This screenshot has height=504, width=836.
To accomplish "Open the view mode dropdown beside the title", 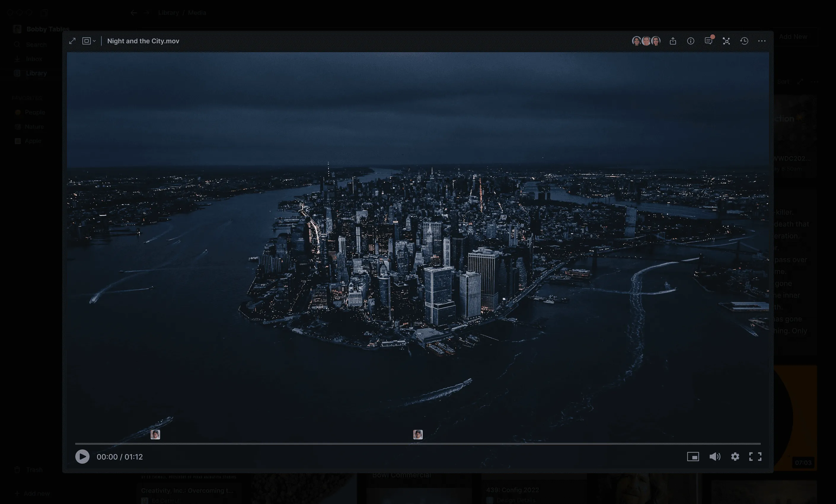I will (x=89, y=41).
